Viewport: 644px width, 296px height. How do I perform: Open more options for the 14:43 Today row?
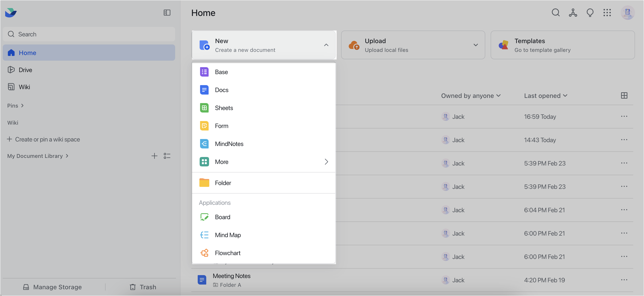tap(624, 140)
